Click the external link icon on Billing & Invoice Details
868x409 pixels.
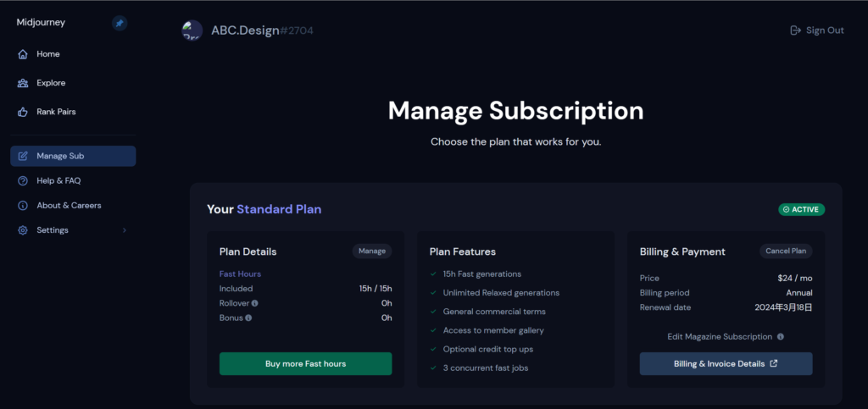[x=774, y=363]
